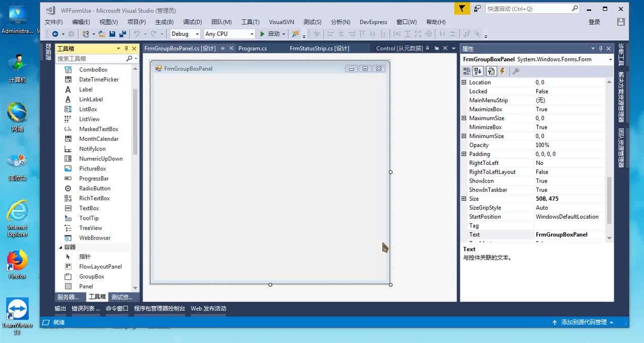This screenshot has width=644, height=343.
Task: Open the 错误列表 bottom panel tab
Action: tap(86, 308)
